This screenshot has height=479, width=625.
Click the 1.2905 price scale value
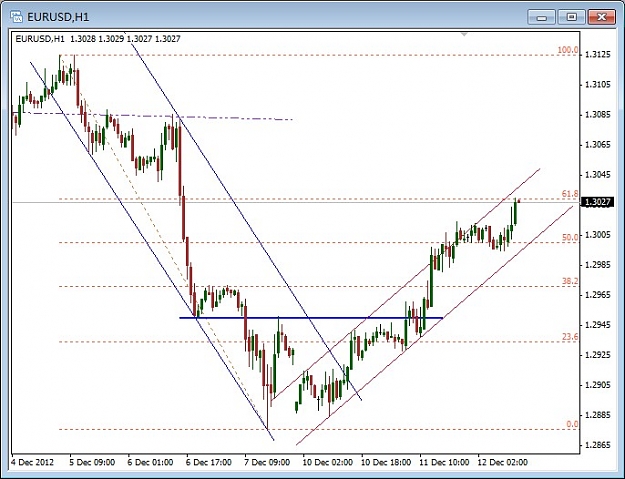[597, 385]
